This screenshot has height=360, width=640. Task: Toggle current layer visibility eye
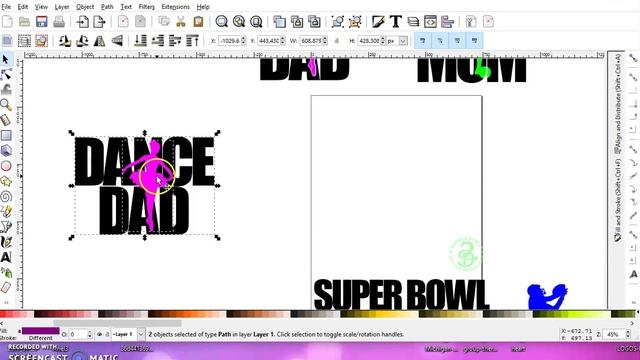pyautogui.click(x=100, y=334)
